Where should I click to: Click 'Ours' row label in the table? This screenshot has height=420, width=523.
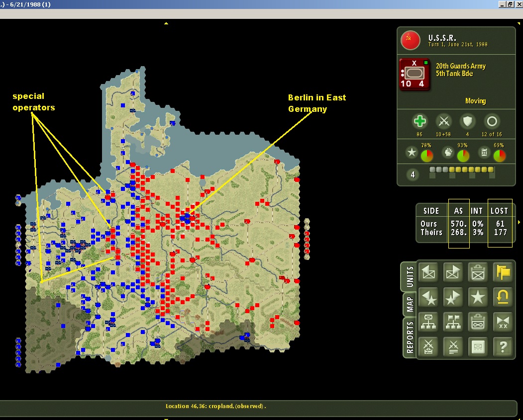pos(428,224)
